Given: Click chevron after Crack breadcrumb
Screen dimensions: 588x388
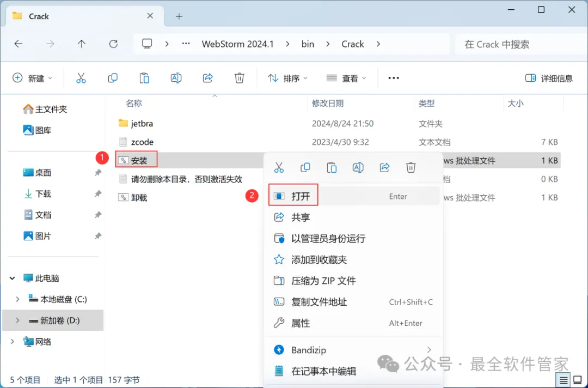Looking at the screenshot, I should click(x=378, y=44).
